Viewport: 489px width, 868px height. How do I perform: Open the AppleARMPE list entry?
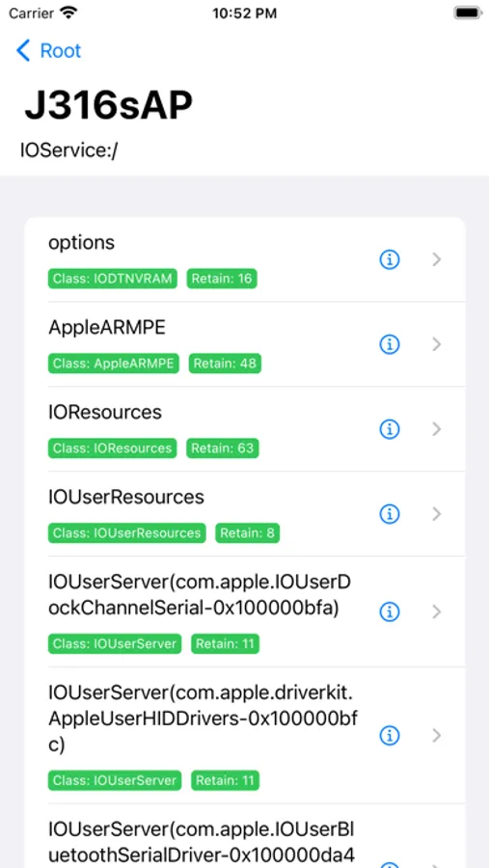click(x=244, y=344)
